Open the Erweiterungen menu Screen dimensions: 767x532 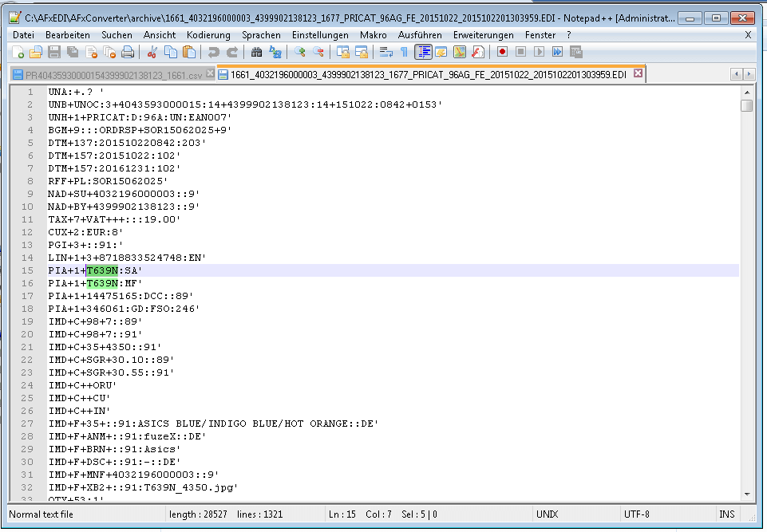[x=484, y=35]
